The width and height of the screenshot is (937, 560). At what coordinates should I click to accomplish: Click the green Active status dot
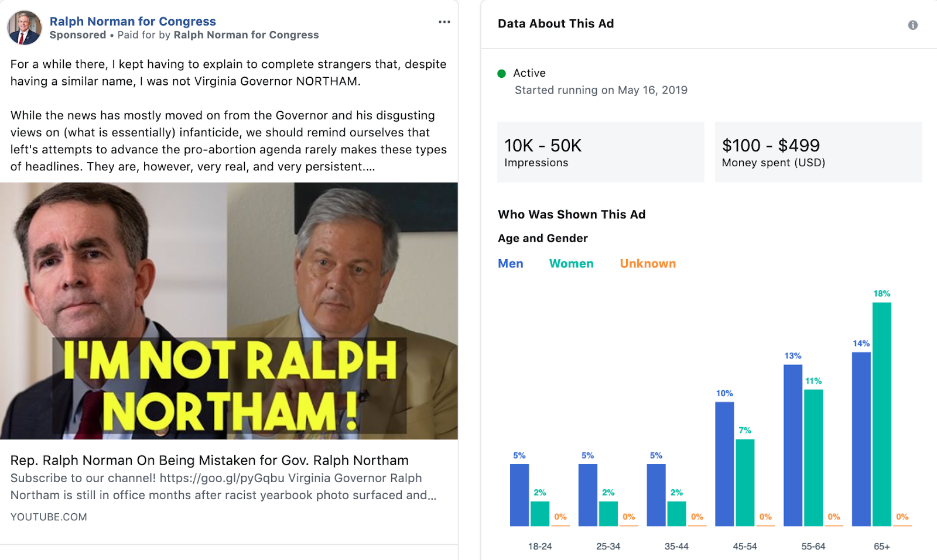(501, 74)
